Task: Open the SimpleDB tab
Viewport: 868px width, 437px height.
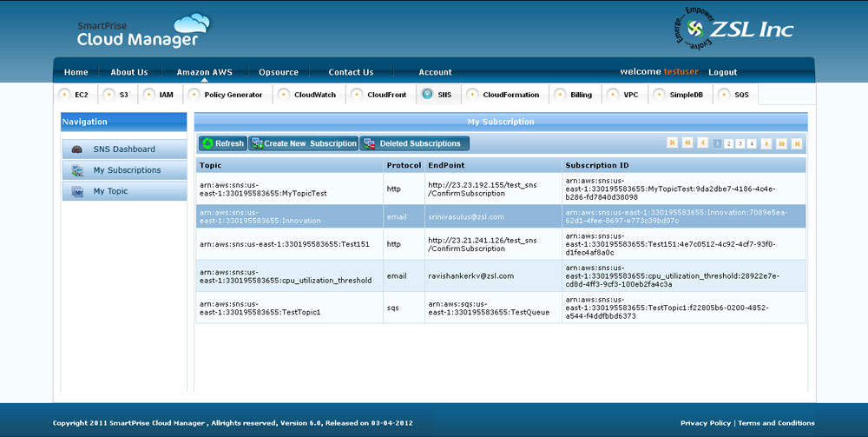Action: pos(681,95)
